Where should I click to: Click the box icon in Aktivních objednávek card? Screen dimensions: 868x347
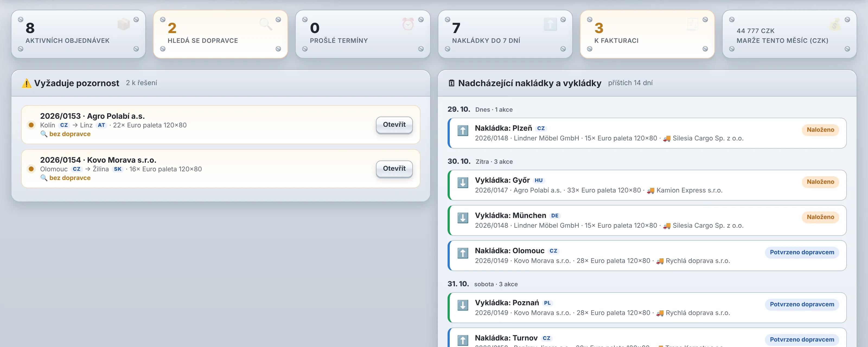click(123, 24)
